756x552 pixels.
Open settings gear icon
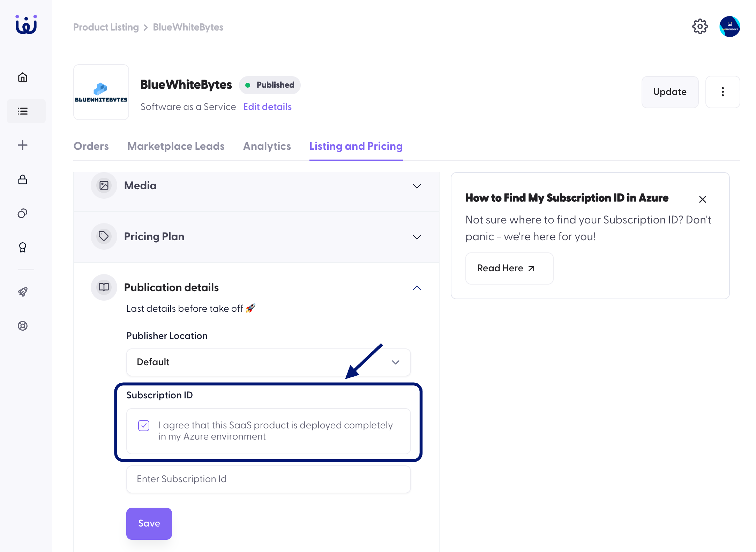[700, 27]
